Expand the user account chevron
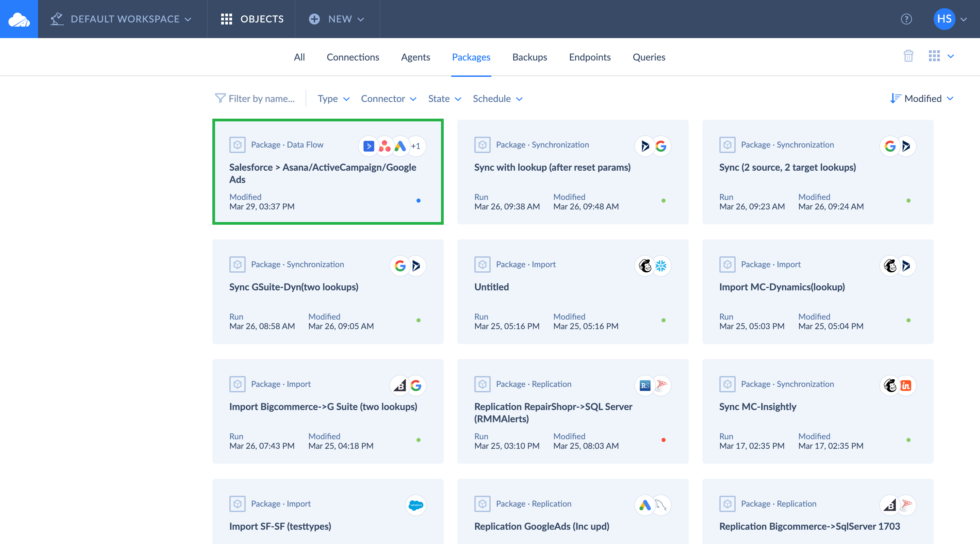The width and height of the screenshot is (980, 544). tap(964, 19)
